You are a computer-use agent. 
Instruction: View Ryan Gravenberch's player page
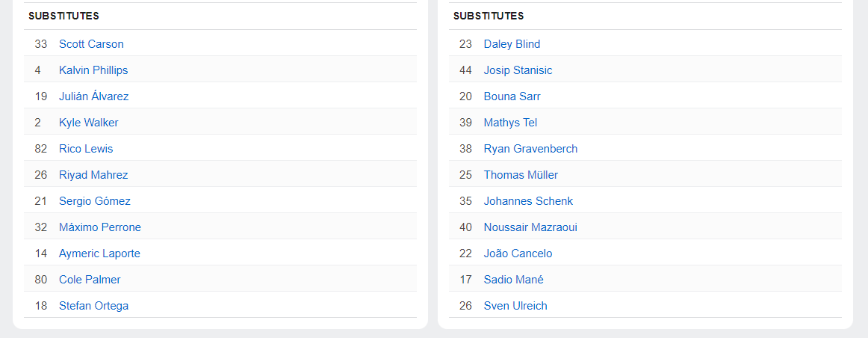pos(530,149)
